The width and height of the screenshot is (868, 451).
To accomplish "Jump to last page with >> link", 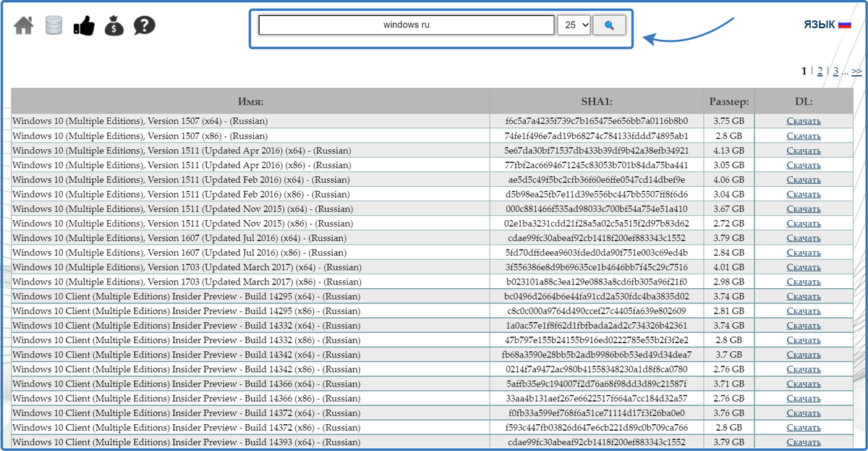I will (x=856, y=71).
